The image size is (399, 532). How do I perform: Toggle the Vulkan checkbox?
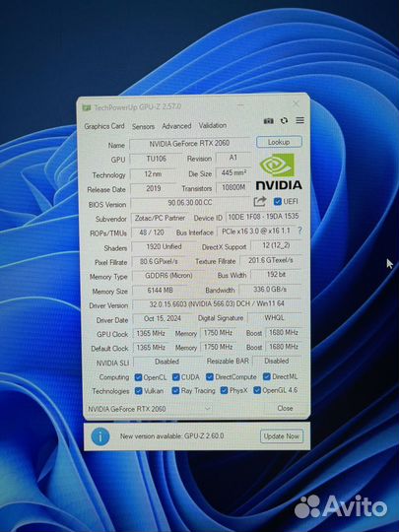(x=139, y=391)
